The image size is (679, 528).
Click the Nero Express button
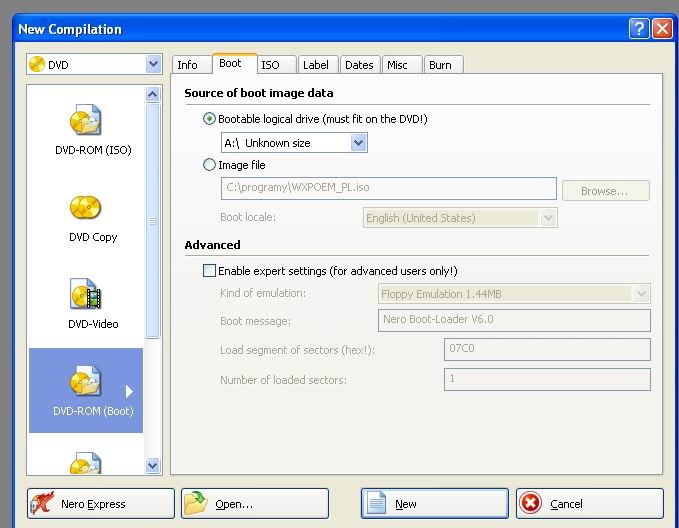point(100,503)
